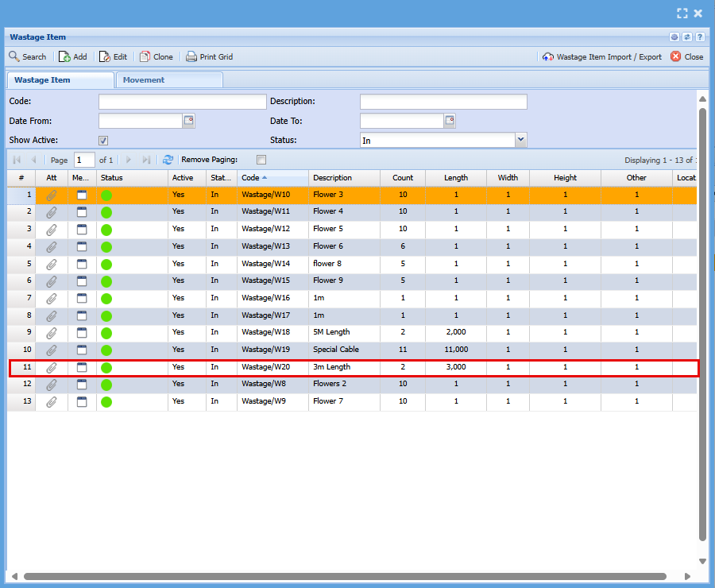This screenshot has width=715, height=588.
Task: Open attachment paperclip for Wastage/W13 row
Action: pos(52,246)
